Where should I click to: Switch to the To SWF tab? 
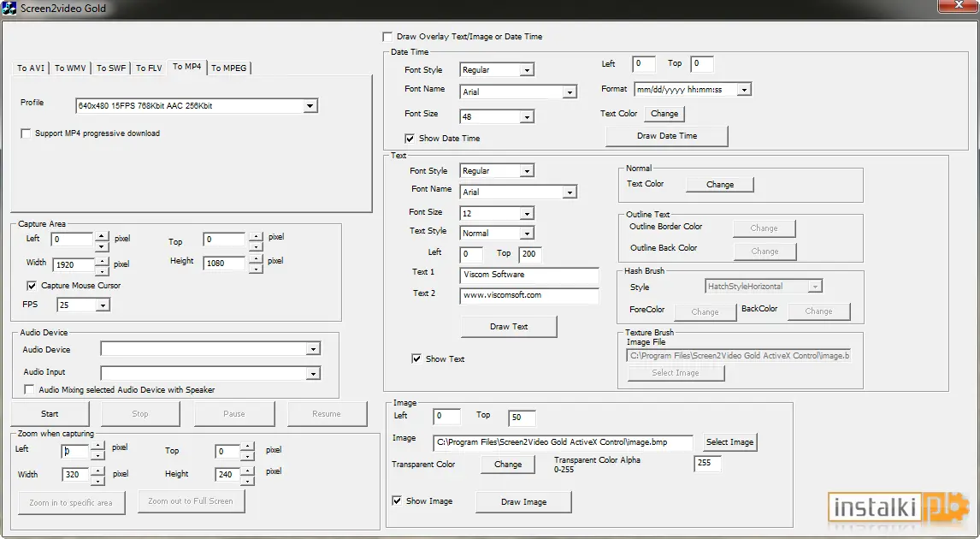coord(111,68)
